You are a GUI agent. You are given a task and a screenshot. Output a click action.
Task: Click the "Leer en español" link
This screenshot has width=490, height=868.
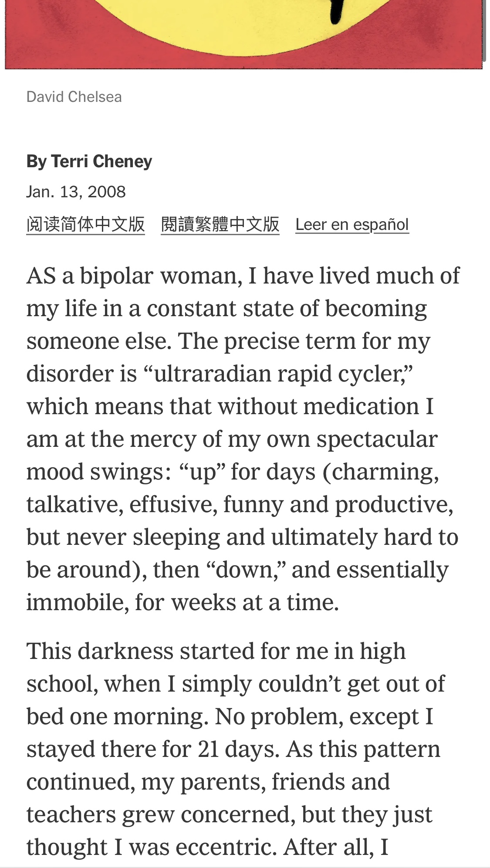352,225
